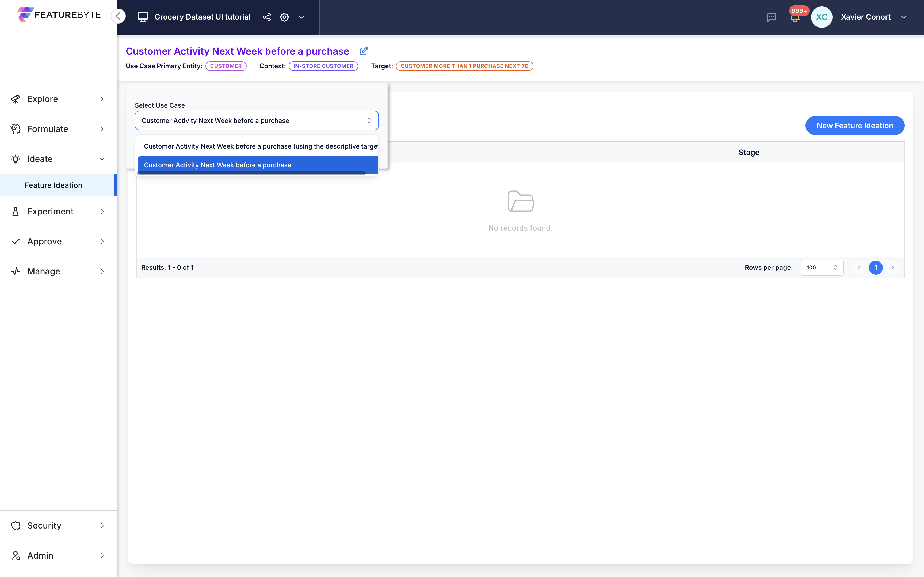Expand the catalog dropdown chevron
Viewport: 924px width, 577px height.
tap(301, 17)
